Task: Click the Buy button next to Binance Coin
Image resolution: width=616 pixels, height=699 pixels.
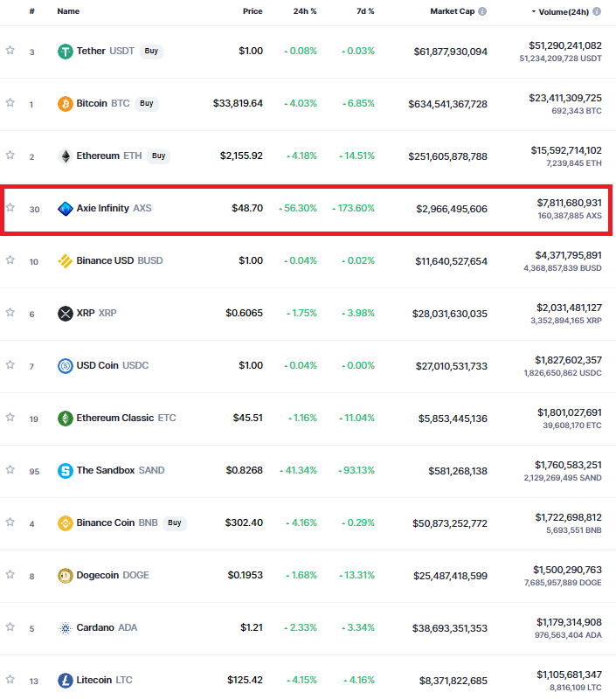Action: point(175,523)
